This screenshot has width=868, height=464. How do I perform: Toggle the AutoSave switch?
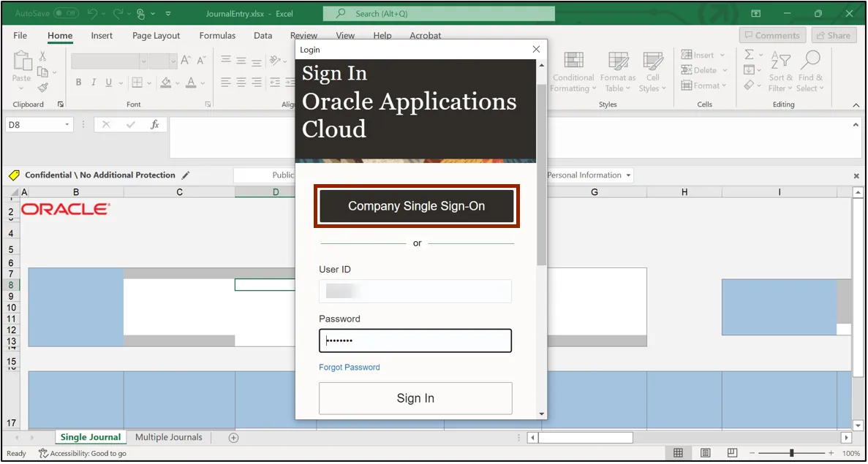[x=66, y=13]
